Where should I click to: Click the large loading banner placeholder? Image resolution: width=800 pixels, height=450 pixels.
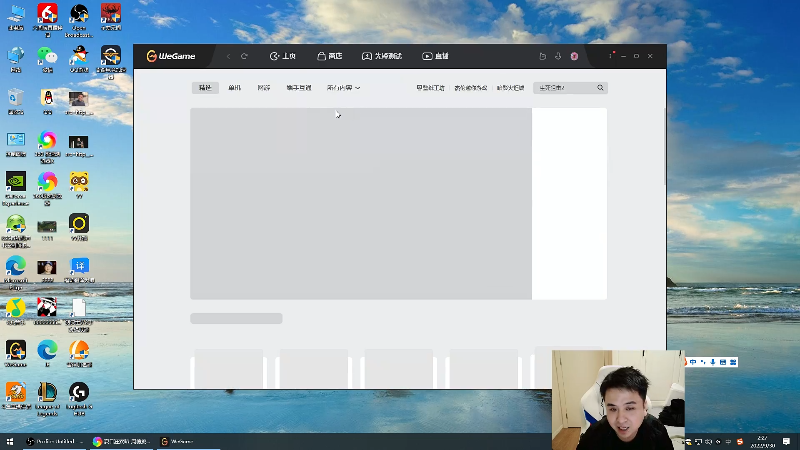(x=361, y=204)
